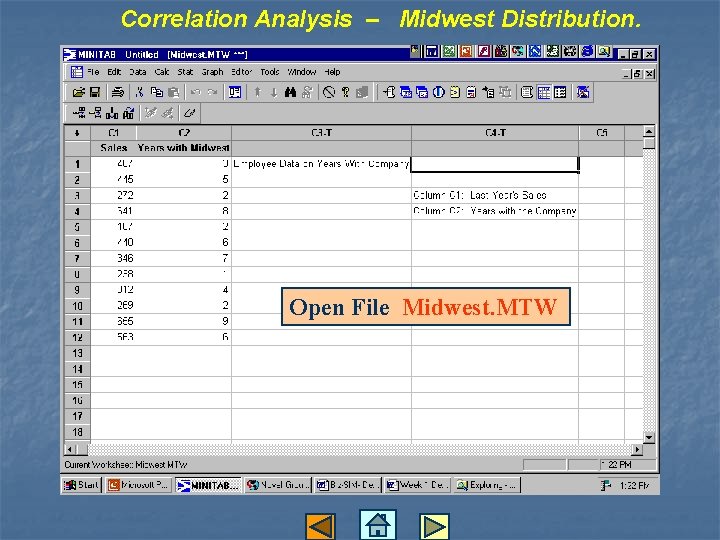Image resolution: width=720 pixels, height=540 pixels.
Task: Click the home slide navigation button
Action: 377,524
